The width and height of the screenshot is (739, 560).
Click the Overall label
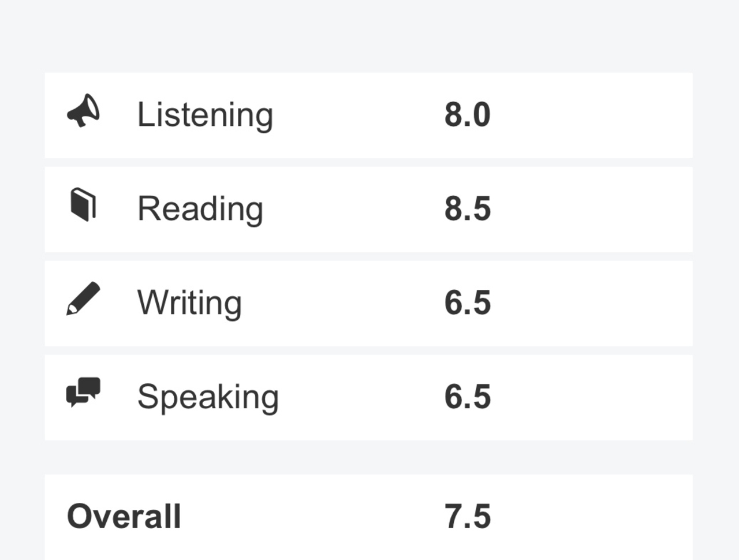(124, 516)
